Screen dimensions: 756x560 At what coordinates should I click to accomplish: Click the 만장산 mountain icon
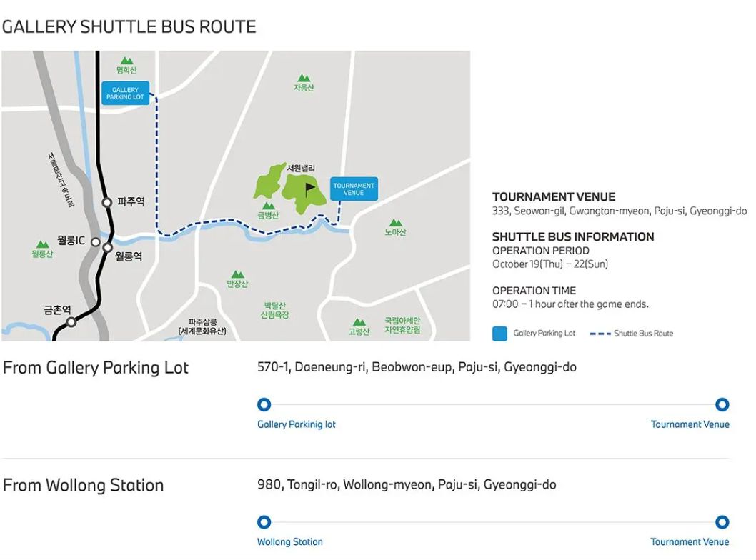[237, 274]
